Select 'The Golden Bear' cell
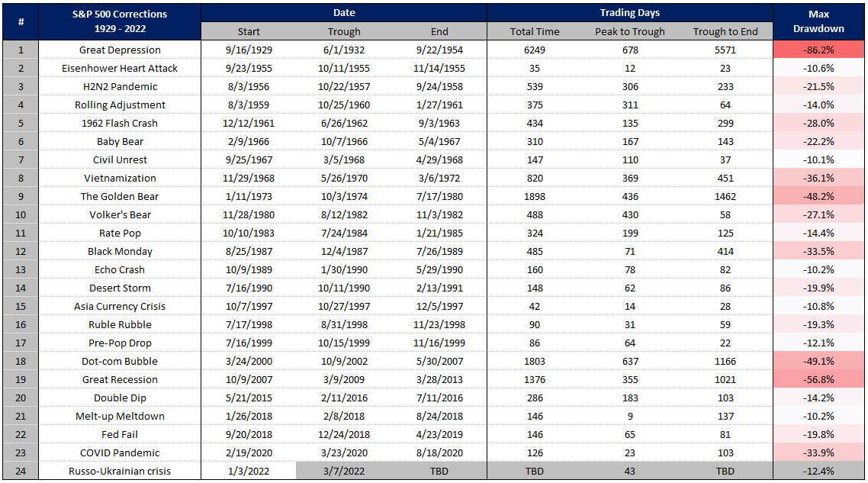This screenshot has height=483, width=868. [x=120, y=196]
